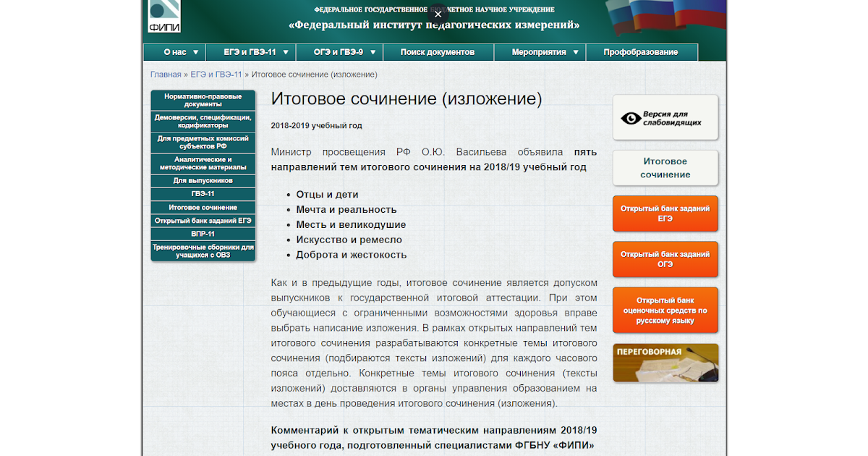Open the Мероприятия menu

[540, 52]
